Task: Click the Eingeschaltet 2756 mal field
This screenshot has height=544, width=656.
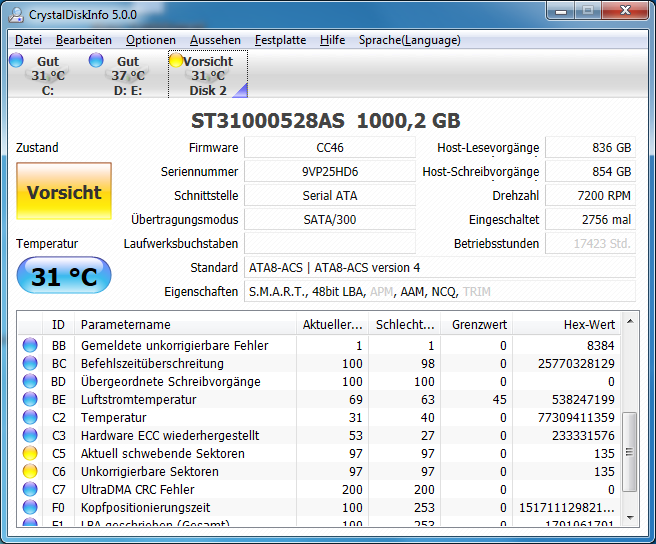Action: point(590,220)
